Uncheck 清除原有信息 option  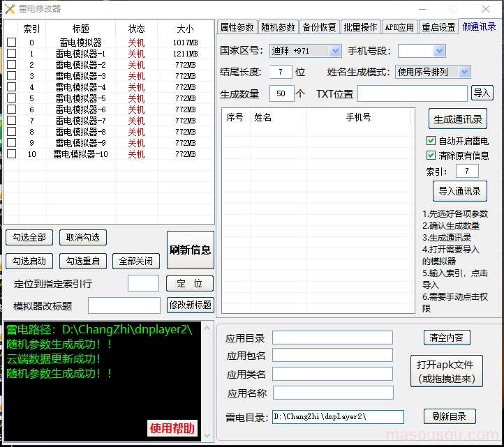[431, 156]
